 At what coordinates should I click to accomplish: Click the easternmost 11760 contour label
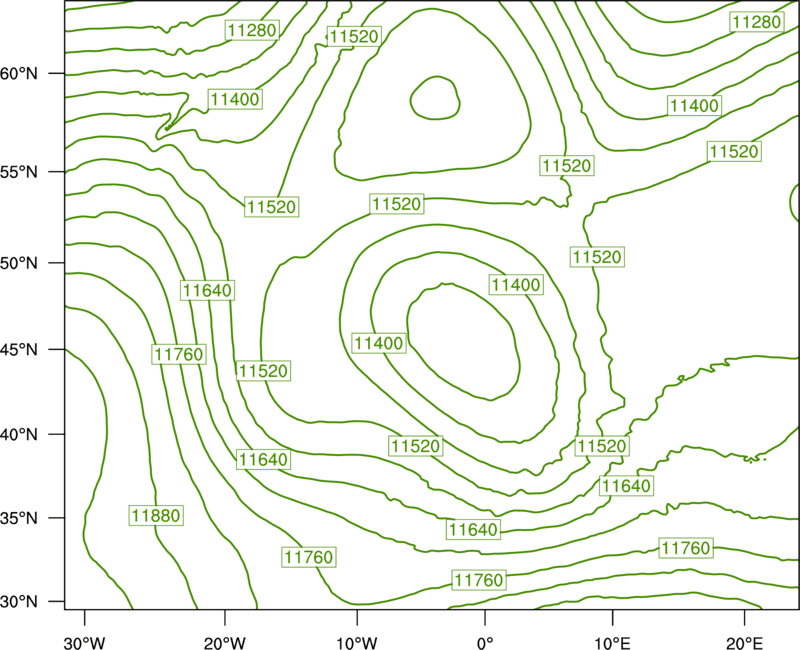coord(686,548)
